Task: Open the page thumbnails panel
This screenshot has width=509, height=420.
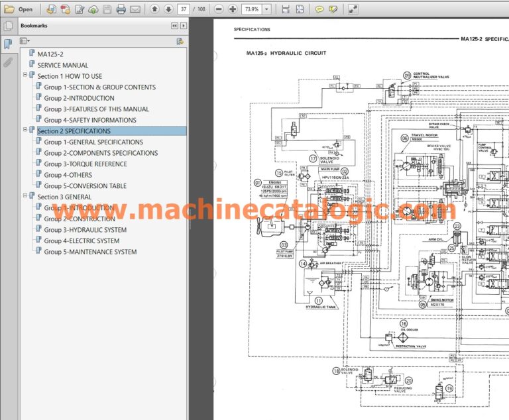Action: point(8,26)
